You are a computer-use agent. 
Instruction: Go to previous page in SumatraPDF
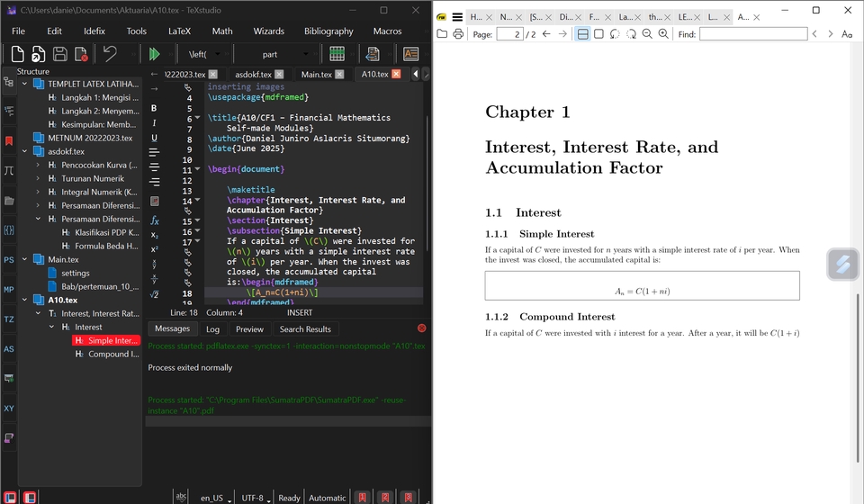[546, 34]
